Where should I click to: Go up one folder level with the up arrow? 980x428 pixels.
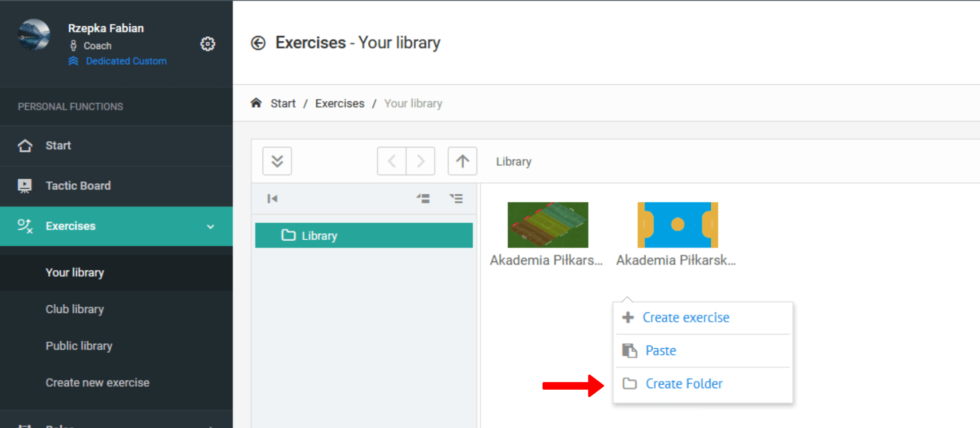click(462, 161)
